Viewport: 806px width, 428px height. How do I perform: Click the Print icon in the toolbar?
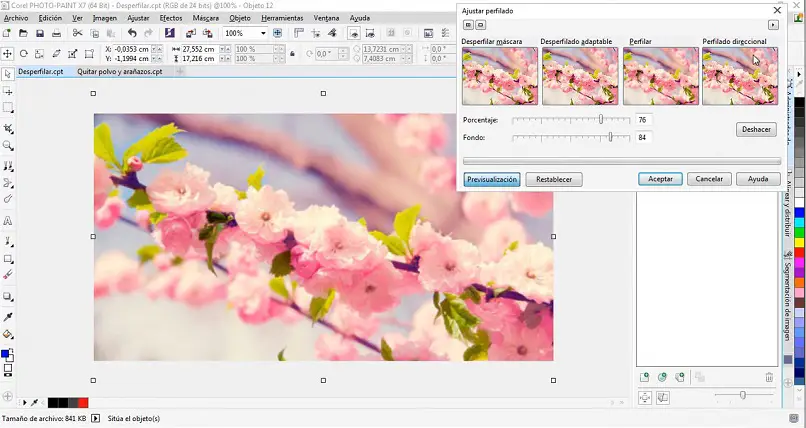pyautogui.click(x=57, y=33)
